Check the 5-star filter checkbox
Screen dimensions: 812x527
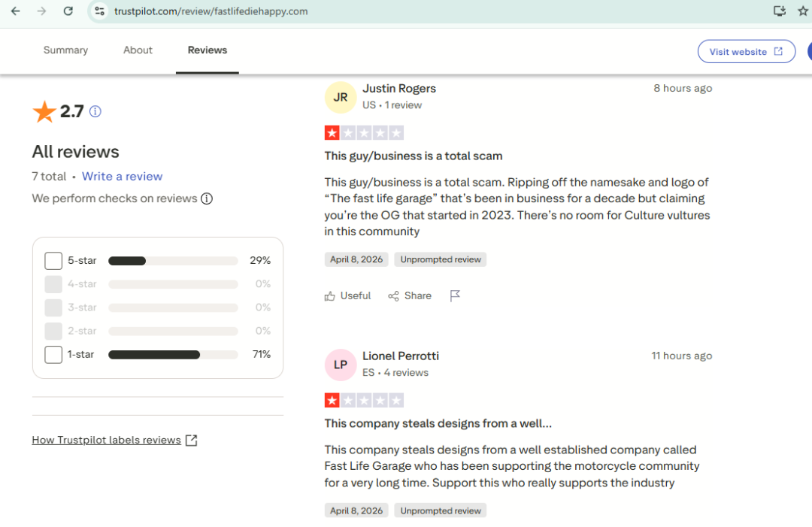(x=53, y=261)
